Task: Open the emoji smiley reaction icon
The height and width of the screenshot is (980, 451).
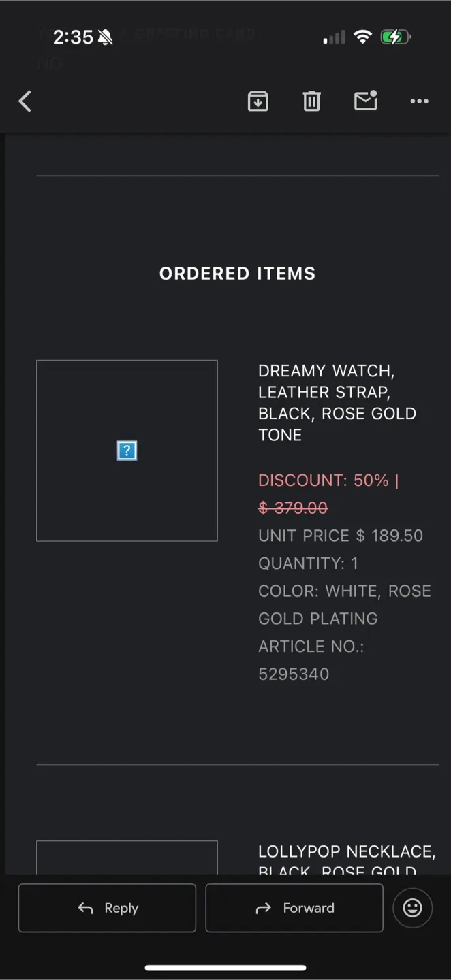Action: coord(412,907)
